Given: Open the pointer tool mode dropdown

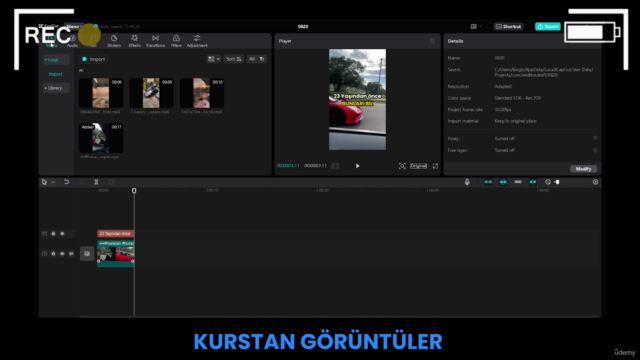Looking at the screenshot, I should point(53,182).
